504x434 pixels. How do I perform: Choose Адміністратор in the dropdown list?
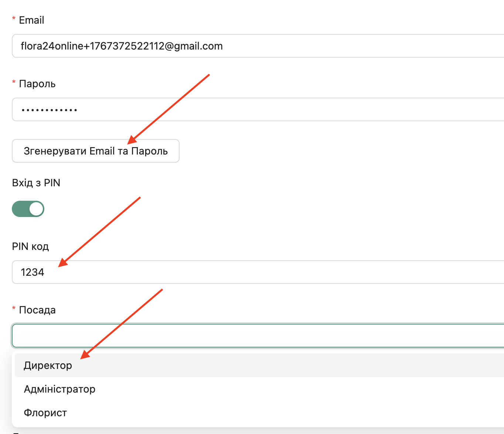tap(59, 389)
